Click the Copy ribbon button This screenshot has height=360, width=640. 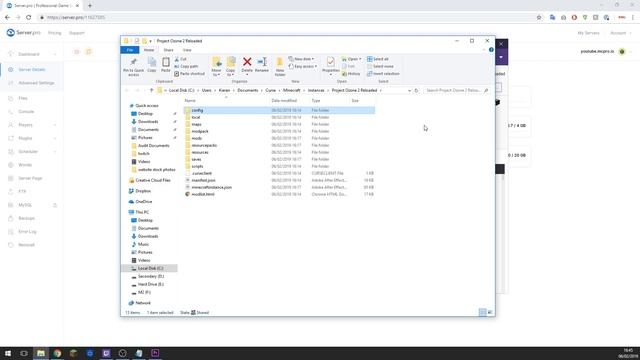(x=152, y=65)
